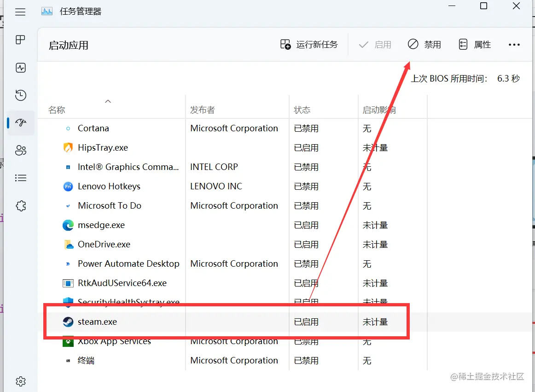Viewport: 535px width, 392px height.
Task: Toggle sort arrow above 名称 column
Action: tap(108, 101)
